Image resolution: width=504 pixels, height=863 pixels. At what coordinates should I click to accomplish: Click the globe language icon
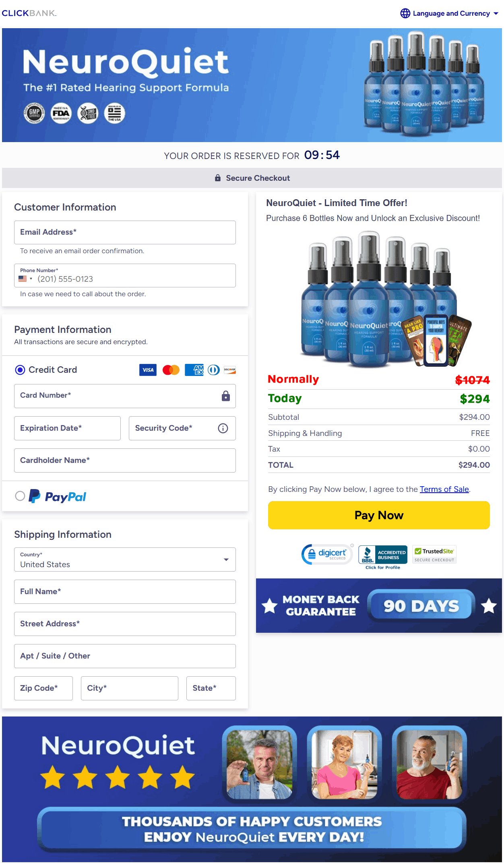pos(405,13)
